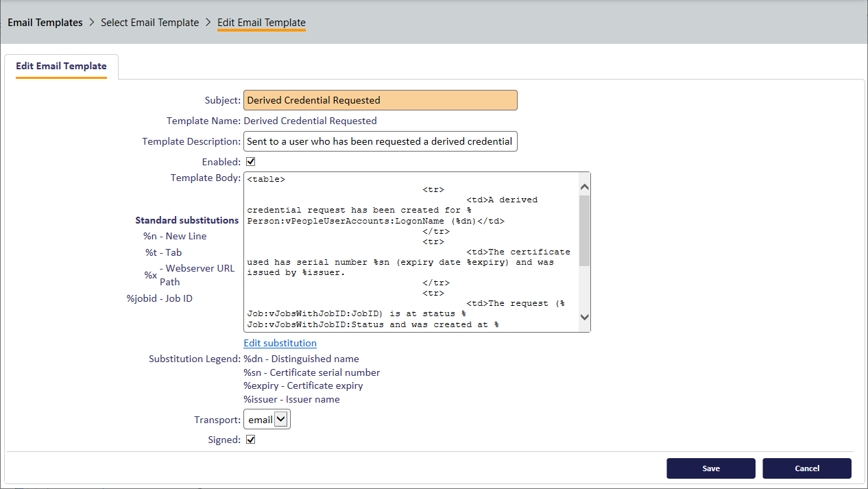Toggle the Signed checkbox
Viewport: 868px width, 489px height.
[x=250, y=440]
